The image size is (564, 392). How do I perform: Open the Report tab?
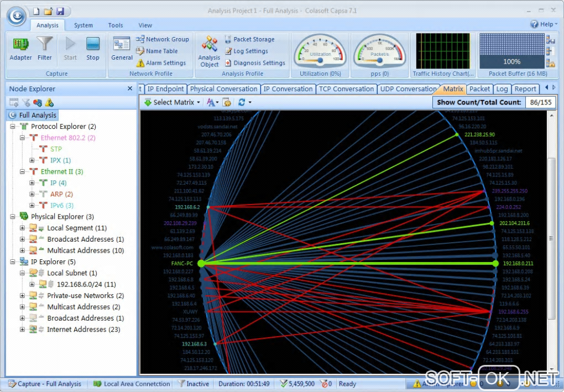[525, 89]
